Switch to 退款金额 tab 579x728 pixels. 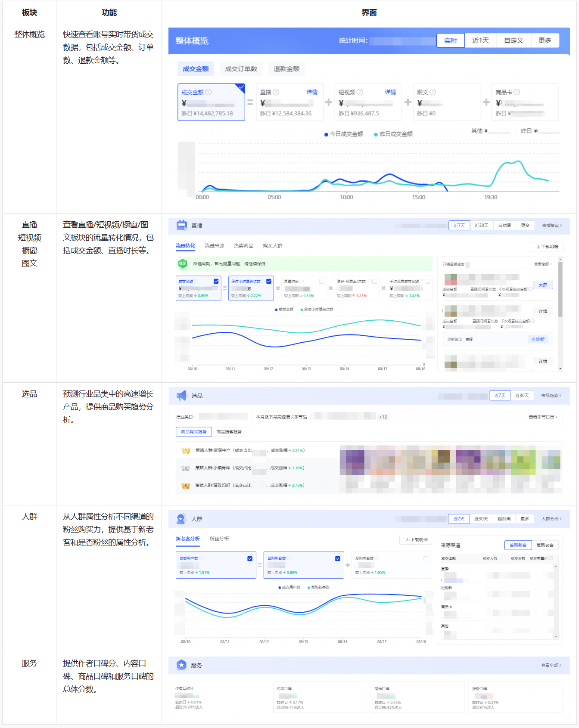[286, 68]
